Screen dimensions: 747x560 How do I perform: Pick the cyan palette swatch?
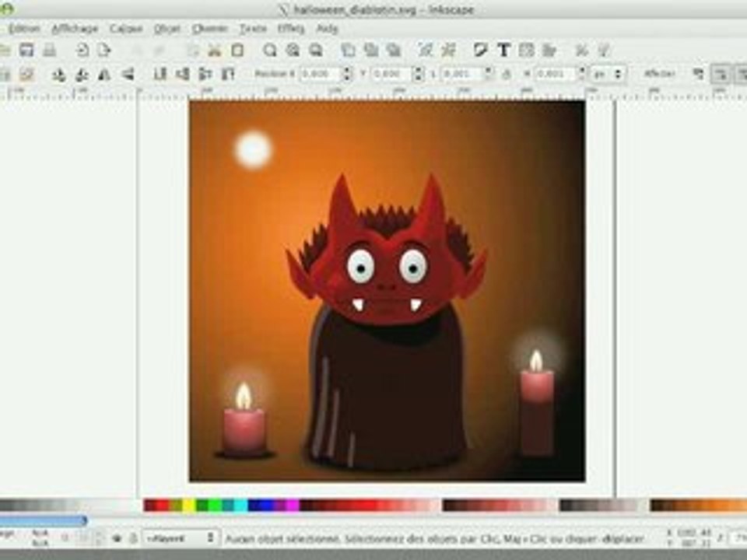241,506
